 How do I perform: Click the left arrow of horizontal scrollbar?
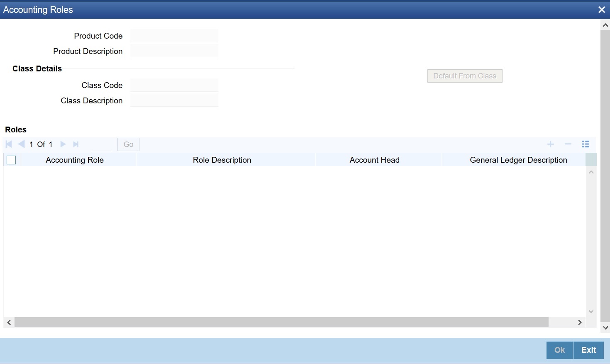9,322
